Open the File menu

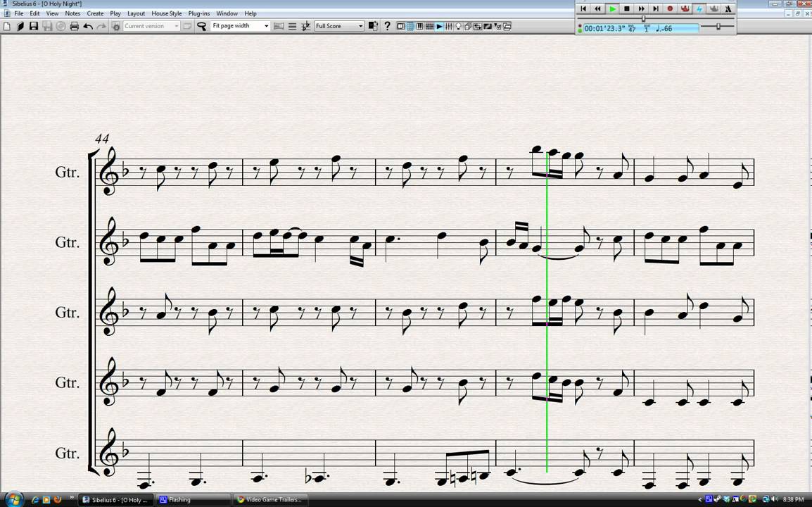(18, 13)
